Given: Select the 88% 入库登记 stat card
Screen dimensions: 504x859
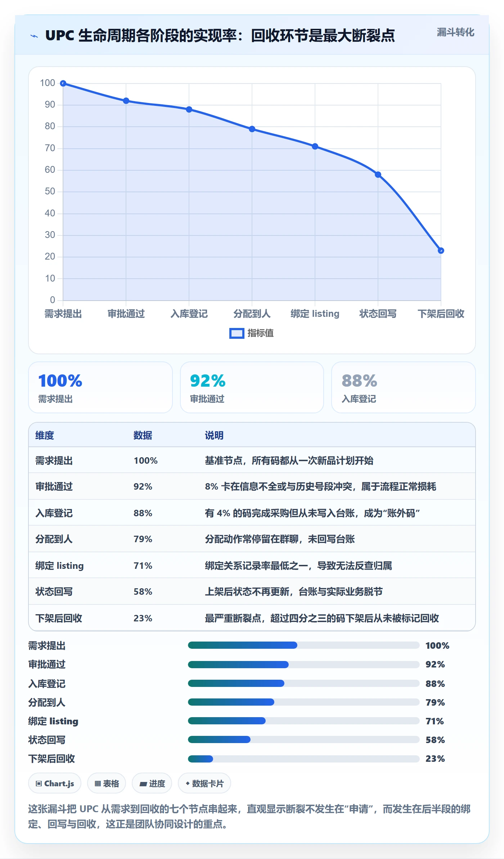Looking at the screenshot, I should 404,387.
